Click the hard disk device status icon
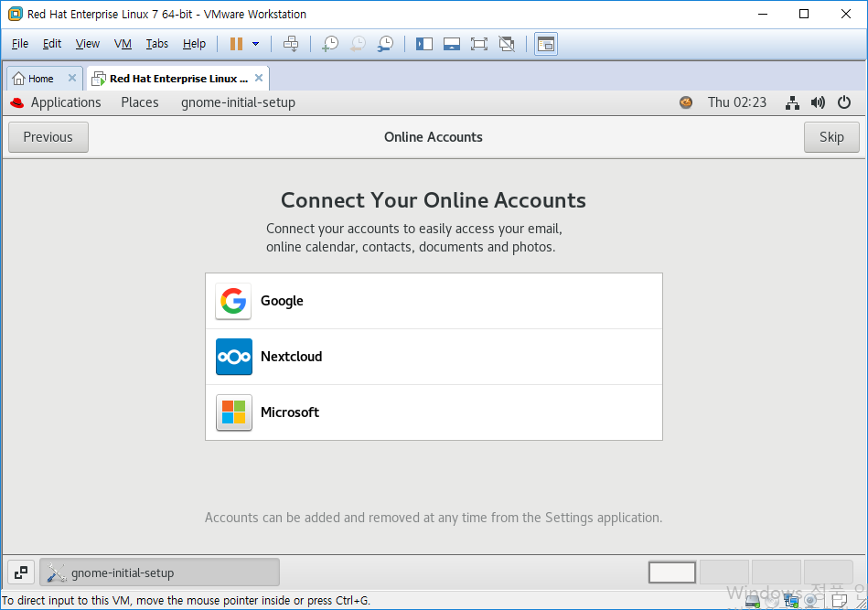Screen dimensions: 868x610 pyautogui.click(x=753, y=601)
